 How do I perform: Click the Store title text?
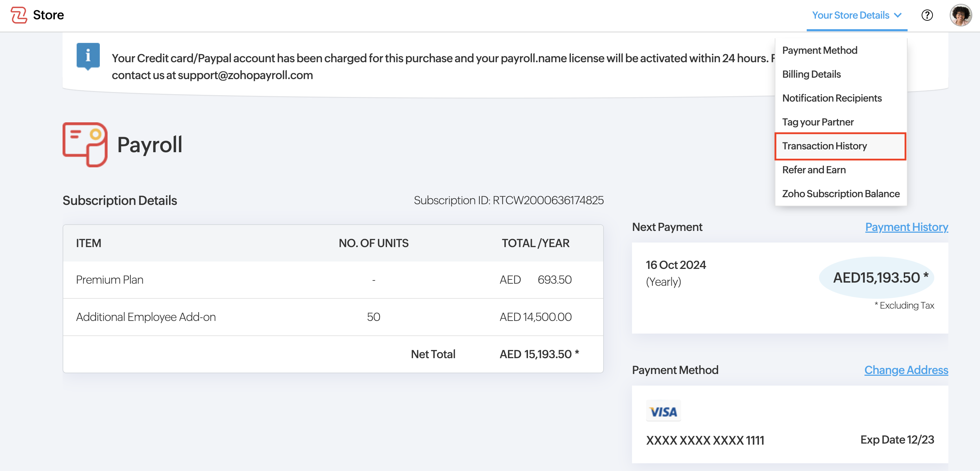(x=48, y=15)
